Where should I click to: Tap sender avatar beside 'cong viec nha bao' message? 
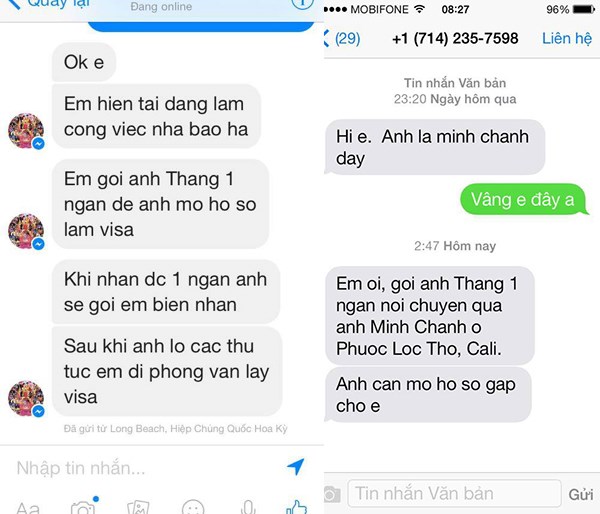coord(26,131)
